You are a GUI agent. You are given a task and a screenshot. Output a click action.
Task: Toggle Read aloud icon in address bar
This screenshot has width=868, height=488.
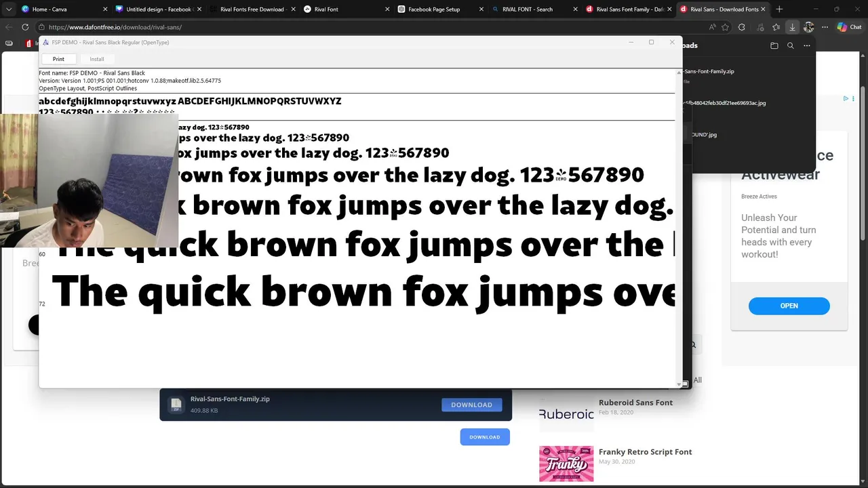(x=712, y=27)
